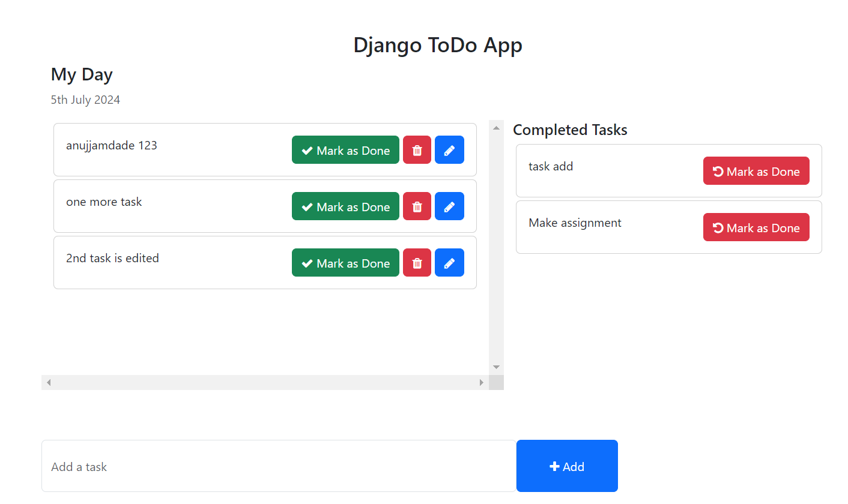
Task: Click the trash icon for 2nd task is edited
Action: pyautogui.click(x=417, y=262)
